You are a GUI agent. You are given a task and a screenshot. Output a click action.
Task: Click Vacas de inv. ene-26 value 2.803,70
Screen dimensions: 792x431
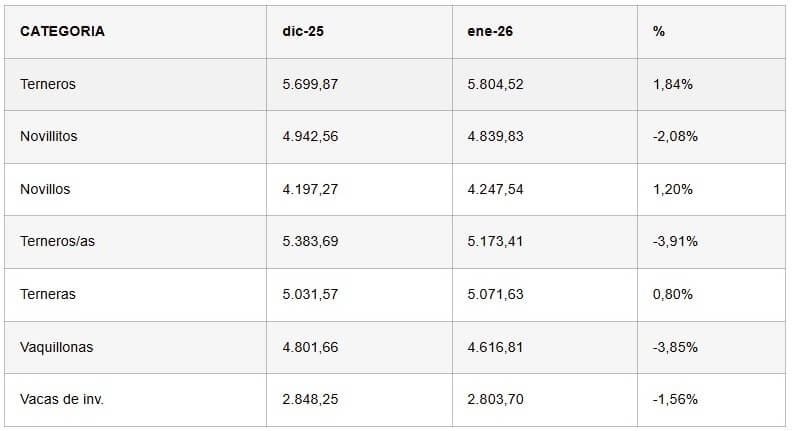coord(495,399)
